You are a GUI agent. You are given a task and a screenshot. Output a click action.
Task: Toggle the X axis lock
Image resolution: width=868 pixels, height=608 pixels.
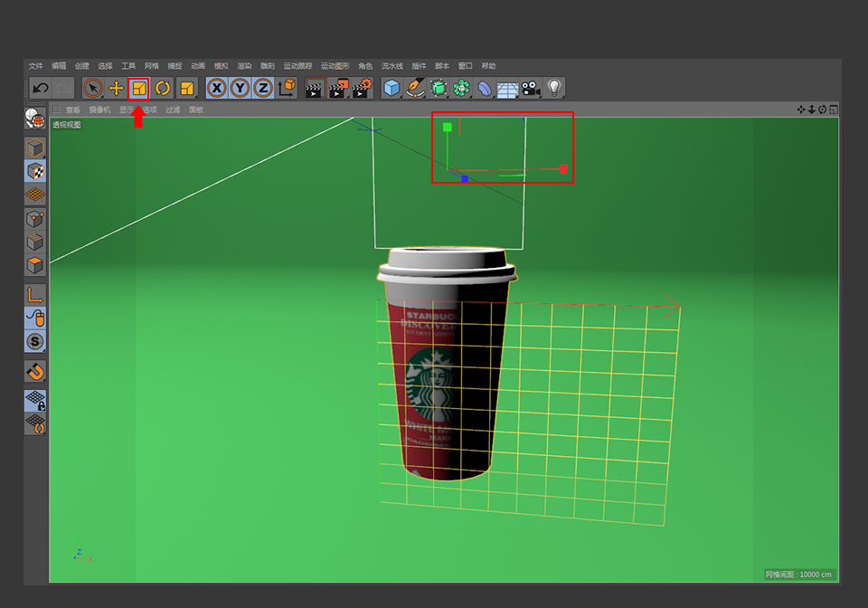(x=217, y=88)
